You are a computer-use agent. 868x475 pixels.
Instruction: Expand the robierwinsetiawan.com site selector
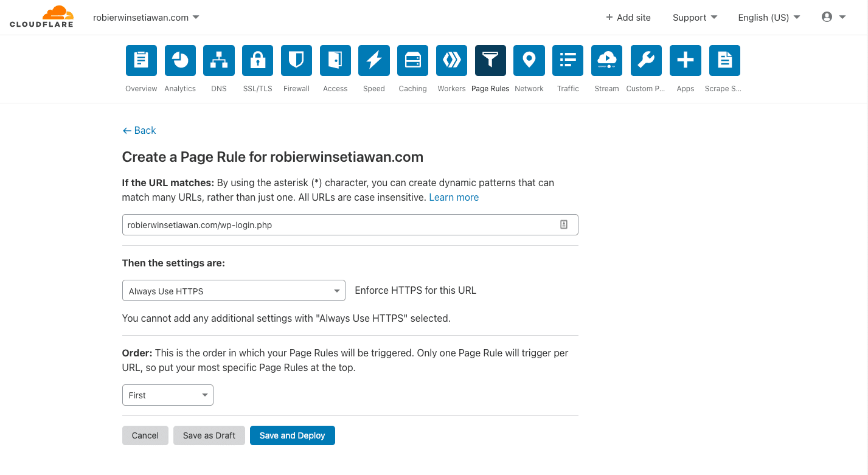click(x=146, y=18)
